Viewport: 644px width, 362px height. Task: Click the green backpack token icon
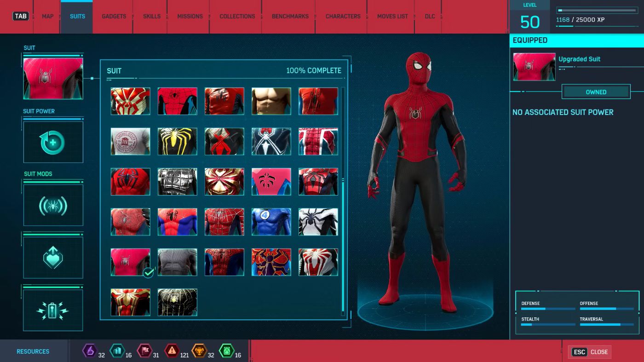(x=226, y=351)
